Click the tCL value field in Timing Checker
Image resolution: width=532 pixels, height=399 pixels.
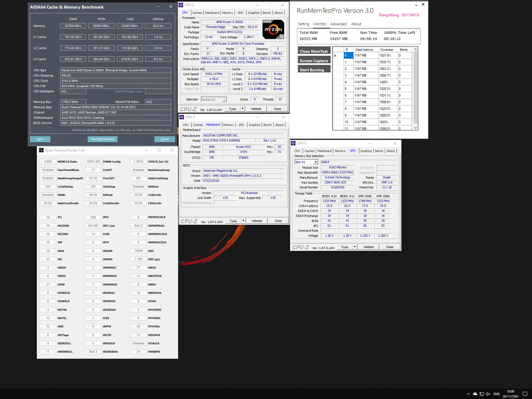pyautogui.click(x=48, y=217)
